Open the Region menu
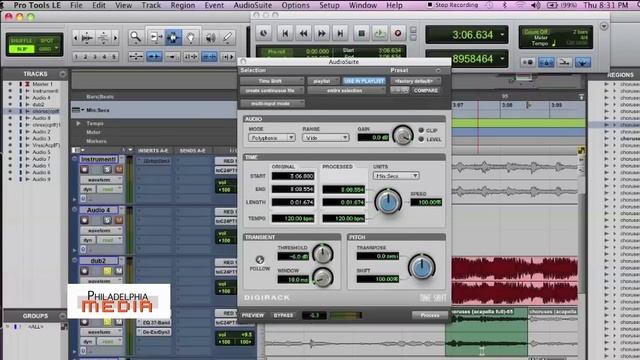The height and width of the screenshot is (360, 640). click(182, 5)
